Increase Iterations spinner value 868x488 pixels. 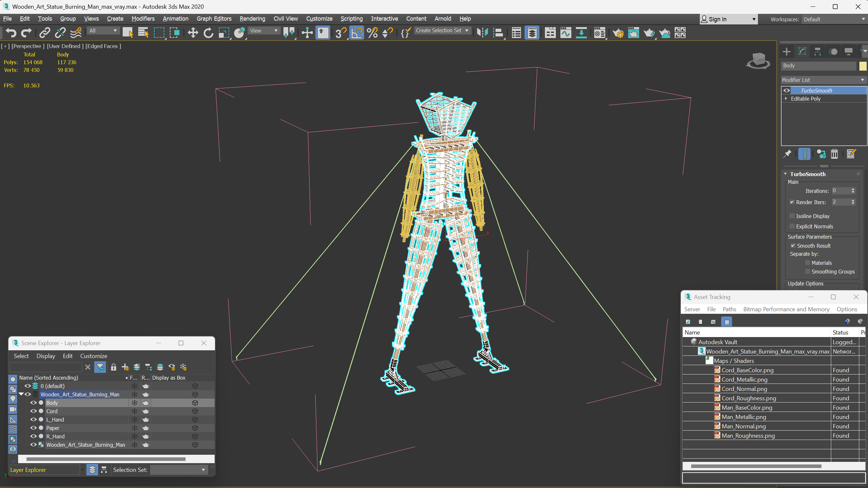[x=853, y=189]
